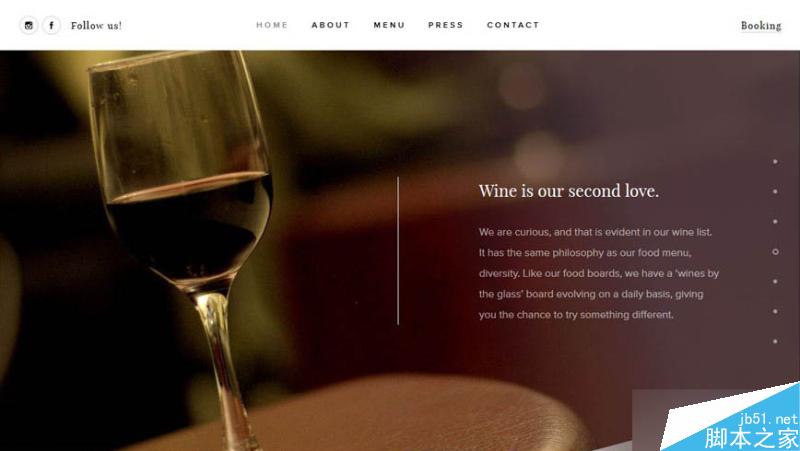This screenshot has width=800, height=451.
Task: Open the Facebook page icon
Action: click(52, 25)
